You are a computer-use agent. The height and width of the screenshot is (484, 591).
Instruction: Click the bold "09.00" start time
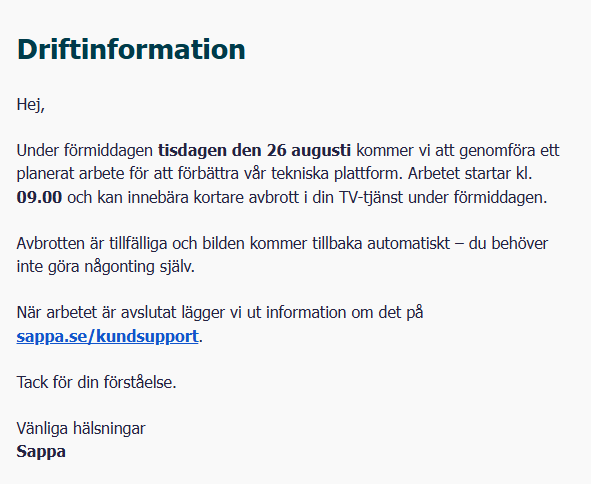pyautogui.click(x=39, y=197)
